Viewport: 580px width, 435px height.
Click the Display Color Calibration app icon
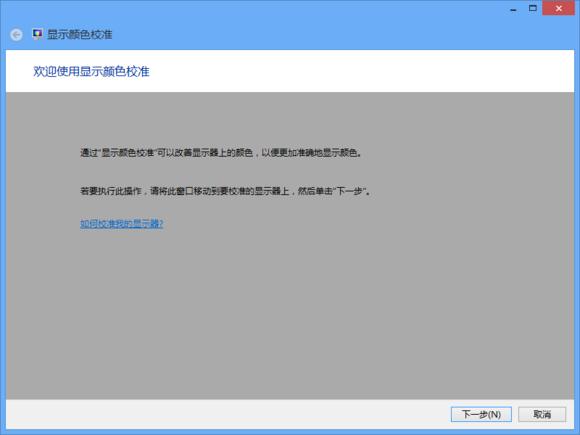37,34
